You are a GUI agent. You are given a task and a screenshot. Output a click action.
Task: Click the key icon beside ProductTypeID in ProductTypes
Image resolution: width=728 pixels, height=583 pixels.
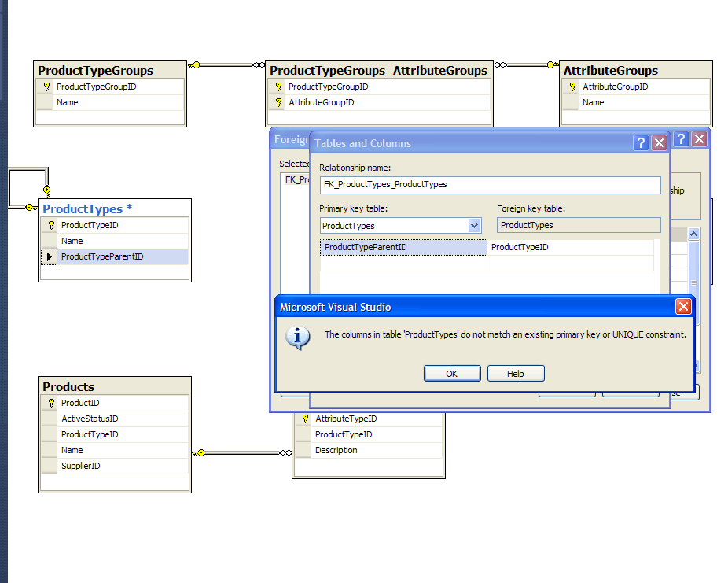click(50, 225)
